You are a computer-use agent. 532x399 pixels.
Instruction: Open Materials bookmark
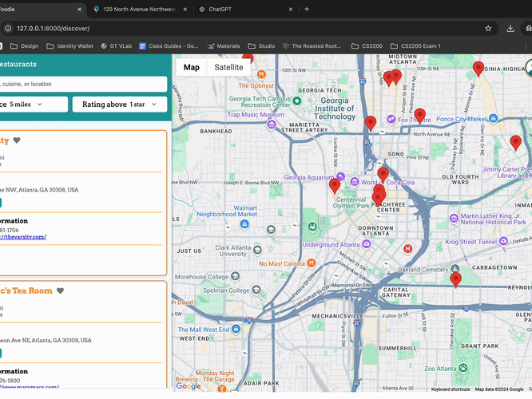[223, 46]
